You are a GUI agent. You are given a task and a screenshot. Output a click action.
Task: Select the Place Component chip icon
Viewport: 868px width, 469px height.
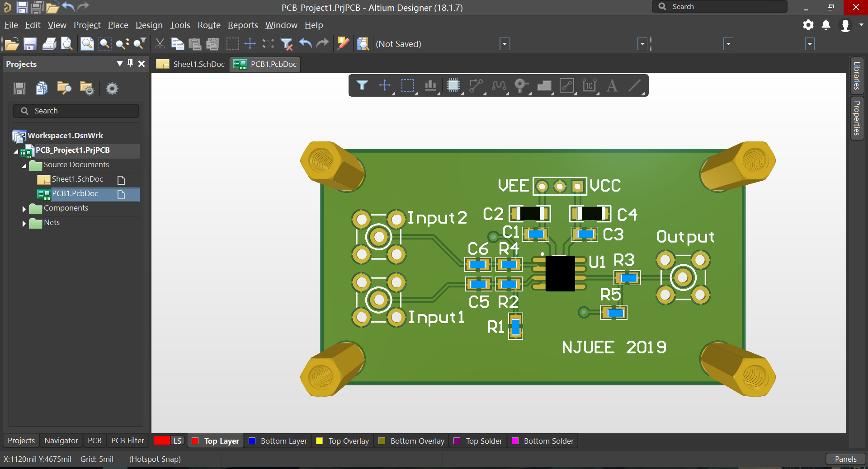453,85
